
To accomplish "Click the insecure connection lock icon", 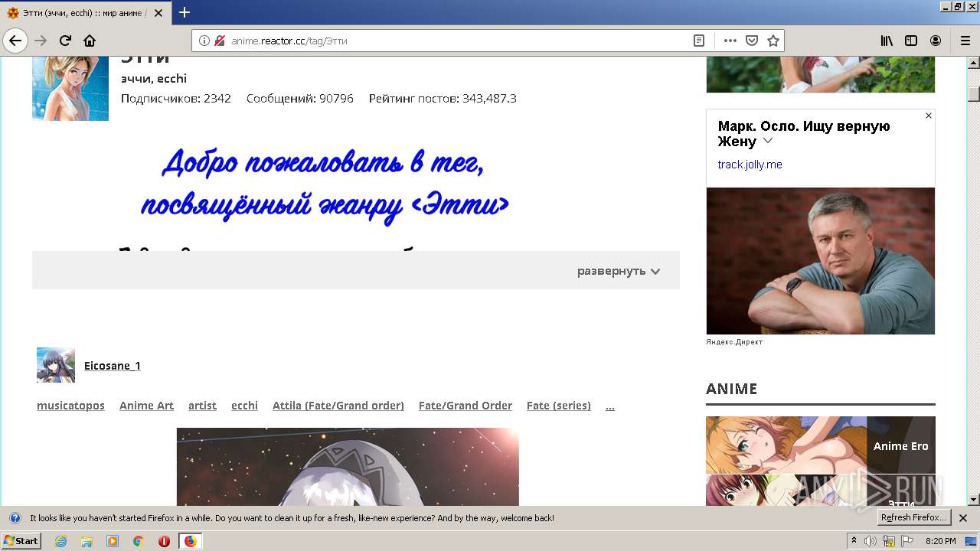I will coord(220,41).
